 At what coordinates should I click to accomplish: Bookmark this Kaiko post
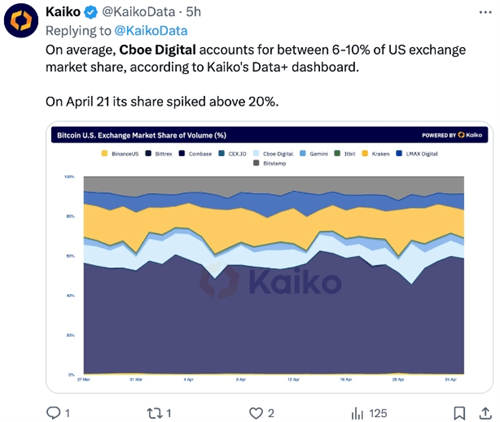(x=459, y=413)
